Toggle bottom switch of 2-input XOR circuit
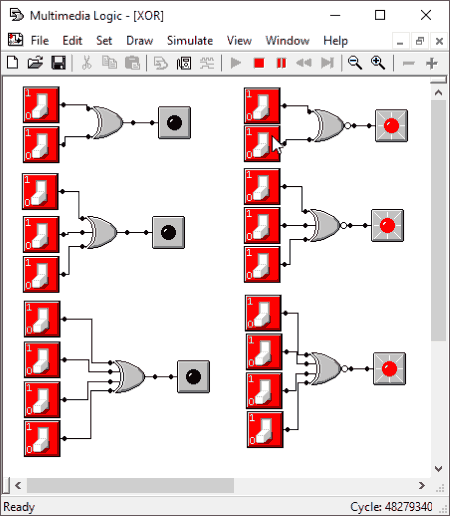This screenshot has height=516, width=450. [x=41, y=144]
